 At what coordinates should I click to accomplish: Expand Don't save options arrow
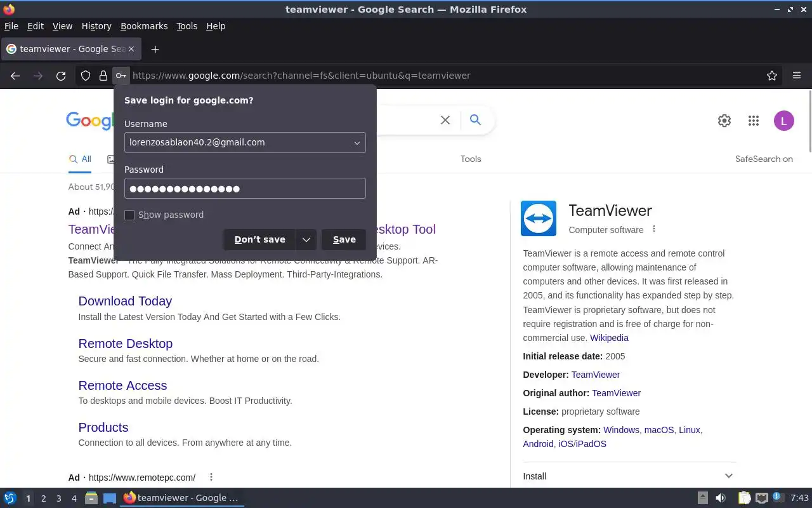click(306, 239)
